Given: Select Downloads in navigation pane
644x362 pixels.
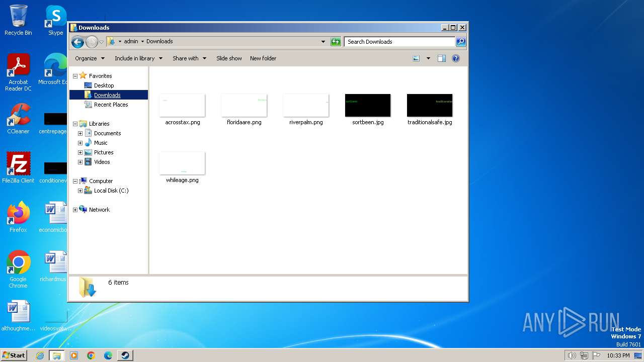Looking at the screenshot, I should pyautogui.click(x=108, y=95).
